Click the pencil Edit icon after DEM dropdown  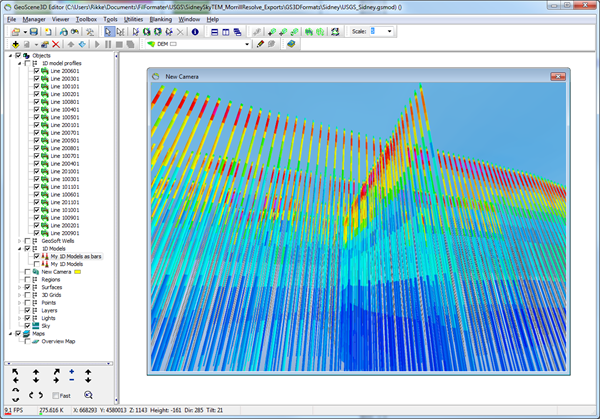[260, 44]
